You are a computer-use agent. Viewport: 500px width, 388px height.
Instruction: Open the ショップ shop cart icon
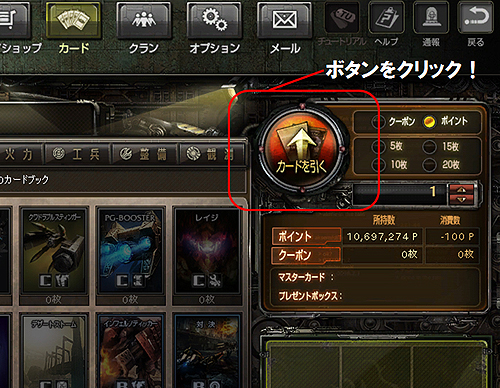(13, 19)
